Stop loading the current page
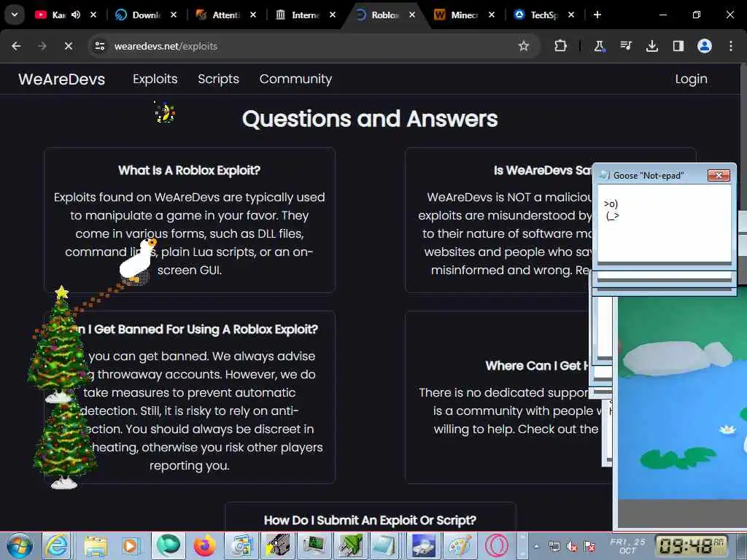The height and width of the screenshot is (560, 747). pyautogui.click(x=68, y=46)
